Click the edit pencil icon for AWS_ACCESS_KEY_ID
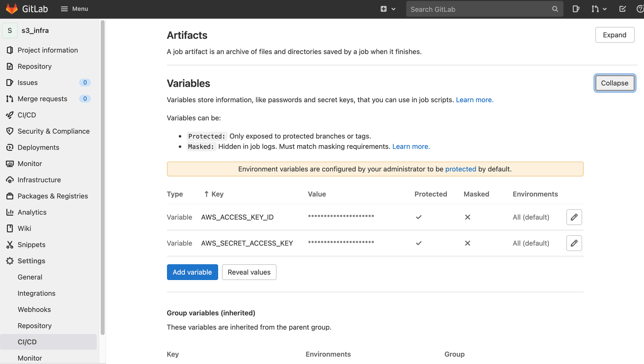 574,217
